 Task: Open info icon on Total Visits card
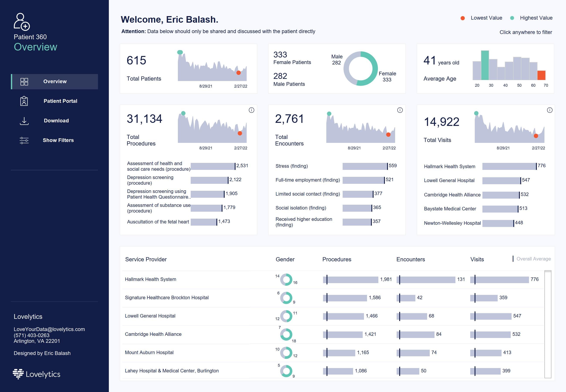tap(549, 110)
